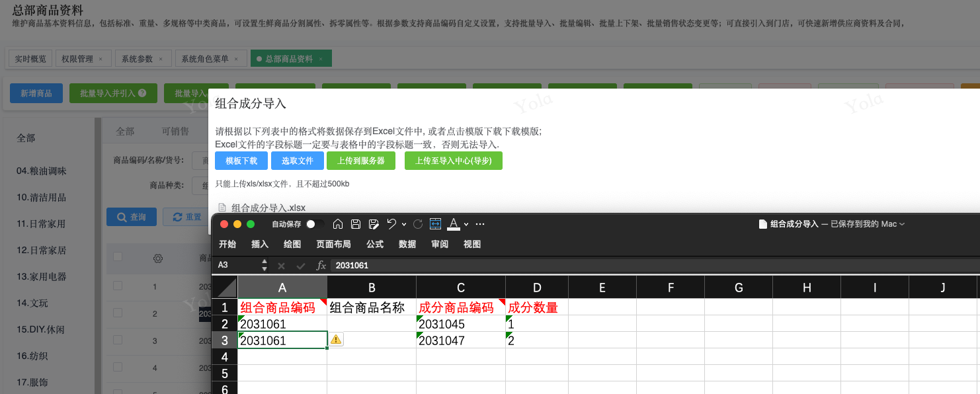Click the Save As icon with pencil
This screenshot has height=394, width=980.
pos(374,224)
